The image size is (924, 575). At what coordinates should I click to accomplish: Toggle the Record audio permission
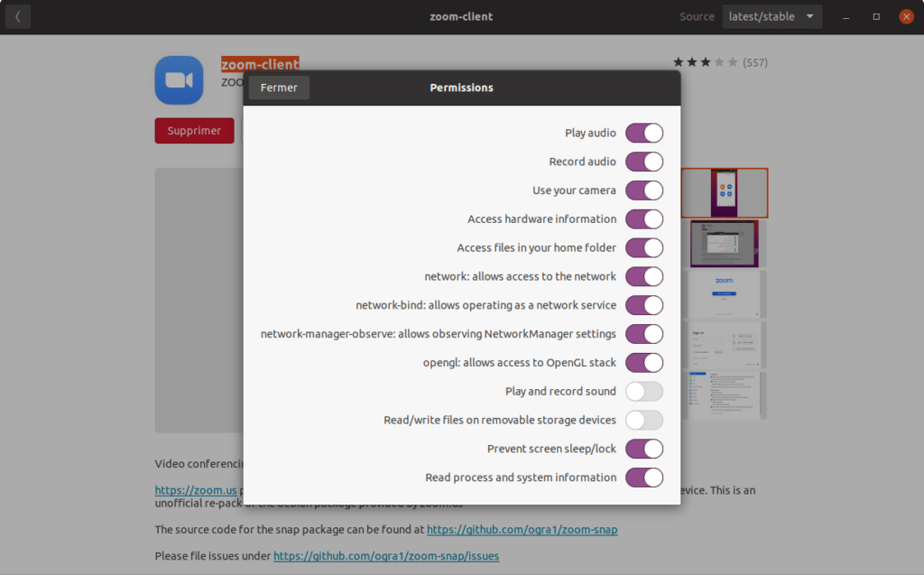tap(644, 162)
